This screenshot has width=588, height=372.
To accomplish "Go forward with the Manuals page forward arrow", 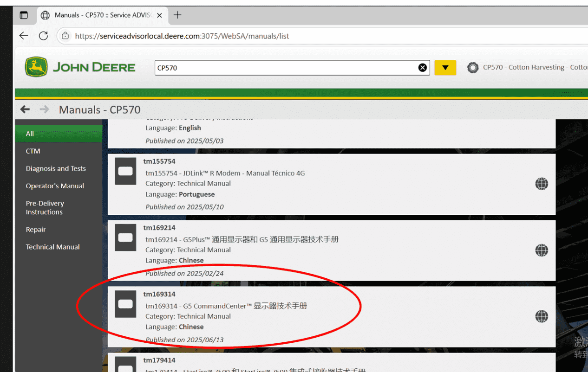I will (x=44, y=109).
